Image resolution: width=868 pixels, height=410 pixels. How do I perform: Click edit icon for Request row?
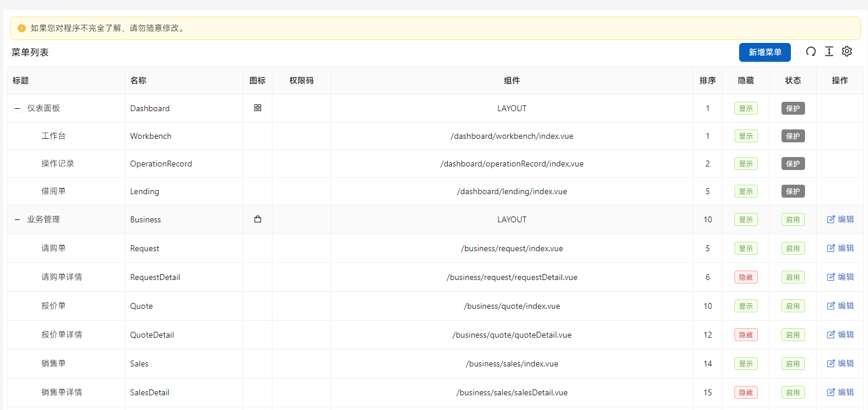[x=831, y=248]
